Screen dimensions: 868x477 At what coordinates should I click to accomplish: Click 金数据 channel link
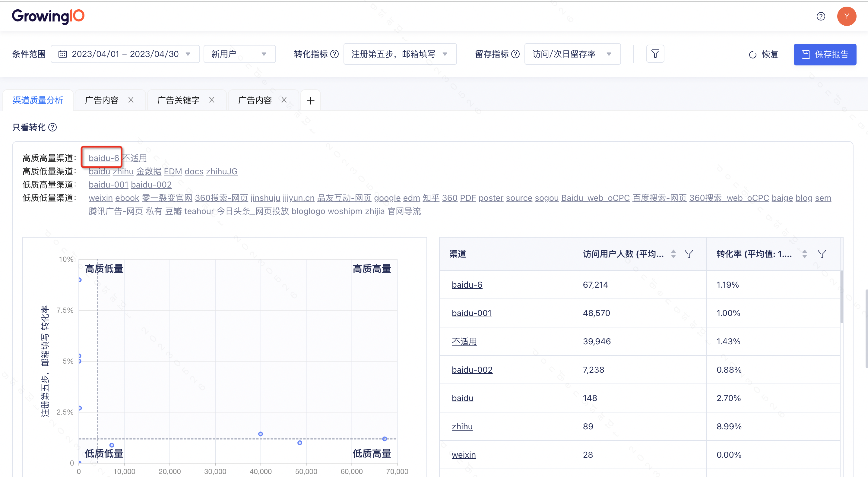point(149,171)
